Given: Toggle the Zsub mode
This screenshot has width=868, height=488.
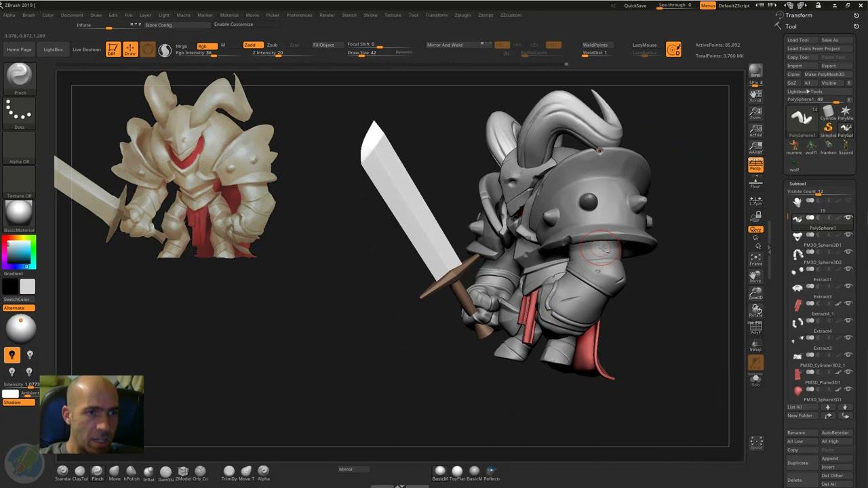Looking at the screenshot, I should tap(272, 45).
